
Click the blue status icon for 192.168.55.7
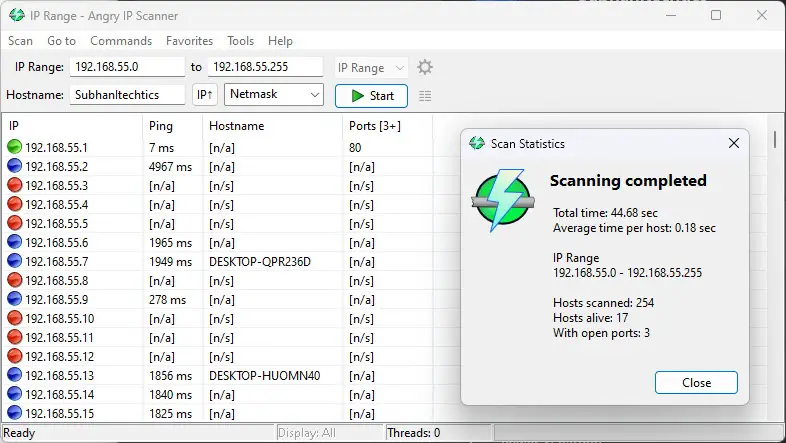pos(15,261)
